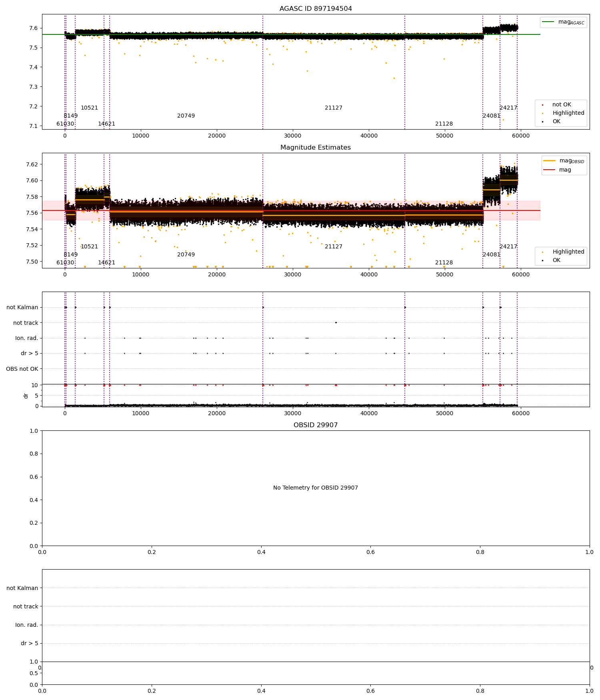Image resolution: width=600 pixels, height=700 pixels.
Task: Click the 7.58 y-axis tick label
Action: pyautogui.click(x=32, y=197)
